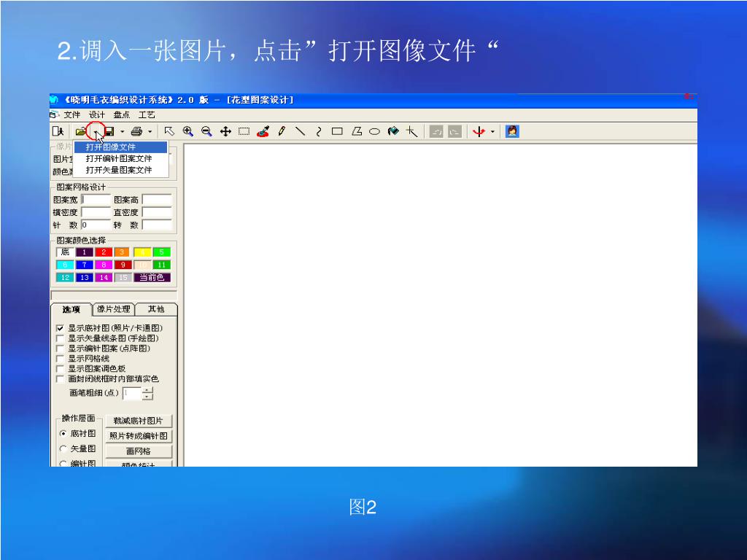Click the person portrait icon in the toolbar
Image resolution: width=747 pixels, height=560 pixels.
tap(512, 131)
